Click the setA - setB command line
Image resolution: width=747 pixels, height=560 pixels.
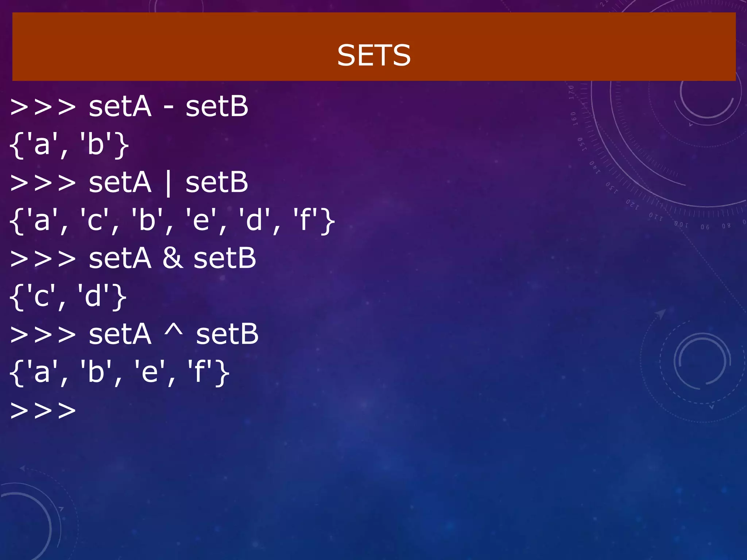click(x=129, y=106)
